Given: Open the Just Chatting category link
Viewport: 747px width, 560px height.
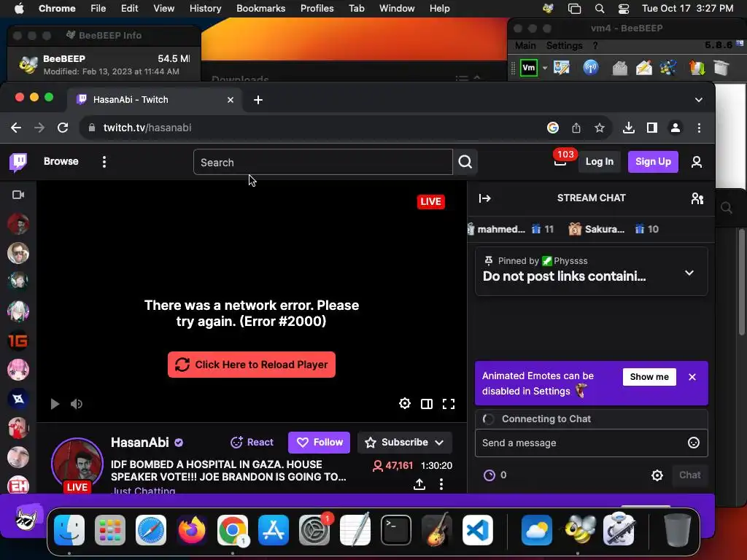Looking at the screenshot, I should coord(143,490).
